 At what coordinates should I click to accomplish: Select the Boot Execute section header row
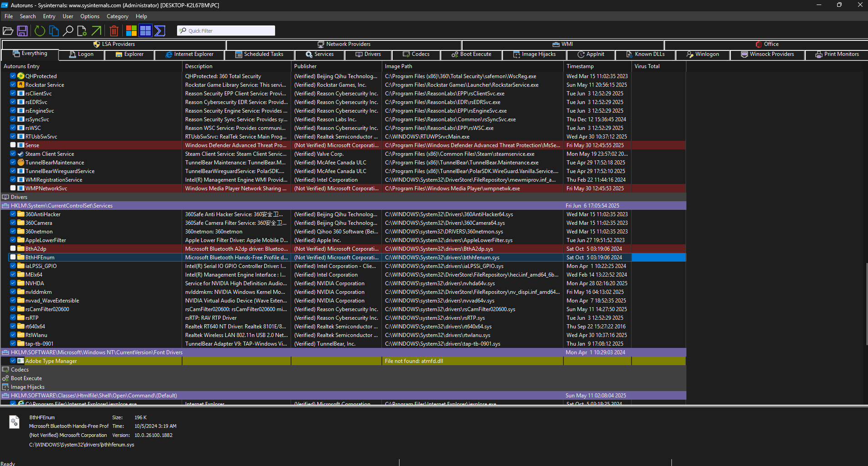point(343,378)
